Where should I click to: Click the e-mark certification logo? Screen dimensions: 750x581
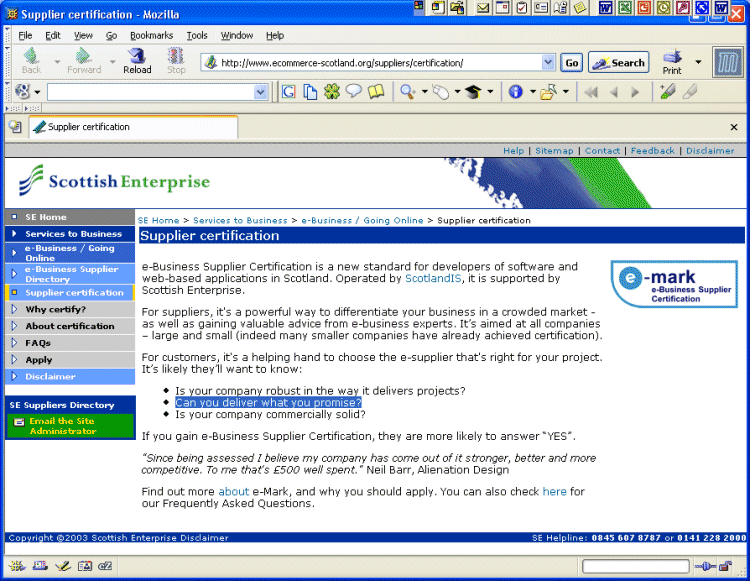[674, 284]
